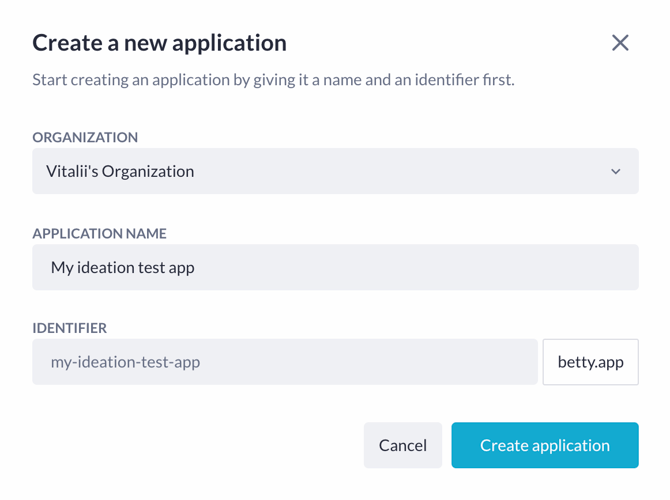Screen dimensions: 670x500
Task: Close the dialog using the X icon
Action: coord(620,43)
